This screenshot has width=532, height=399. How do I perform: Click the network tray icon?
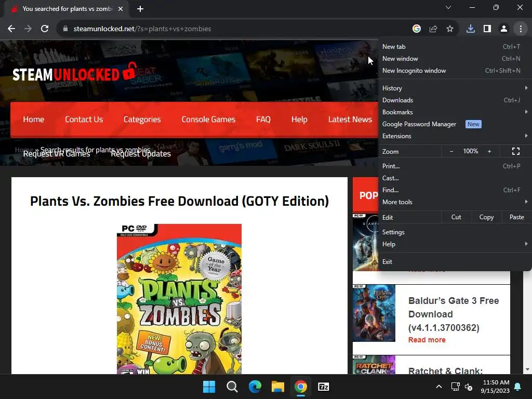point(455,387)
